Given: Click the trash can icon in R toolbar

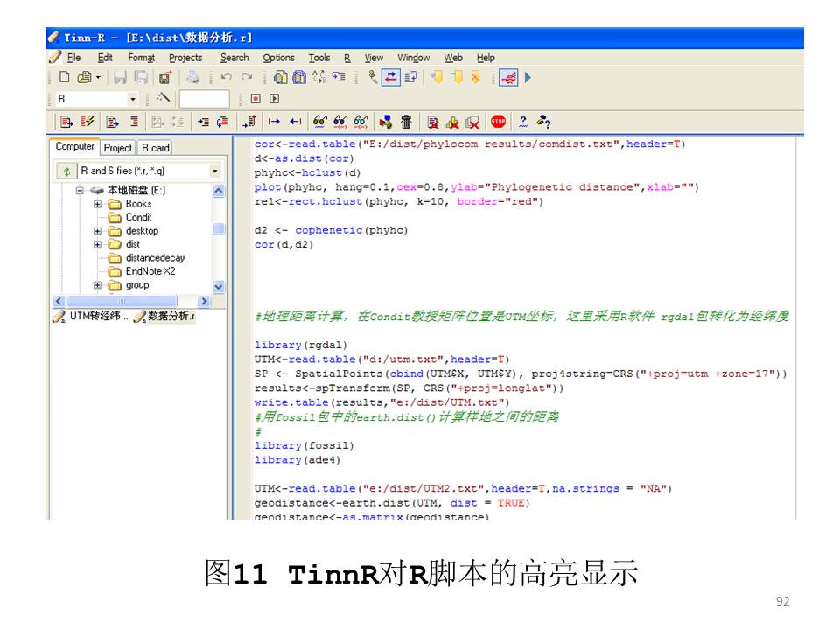Looking at the screenshot, I should point(406,122).
